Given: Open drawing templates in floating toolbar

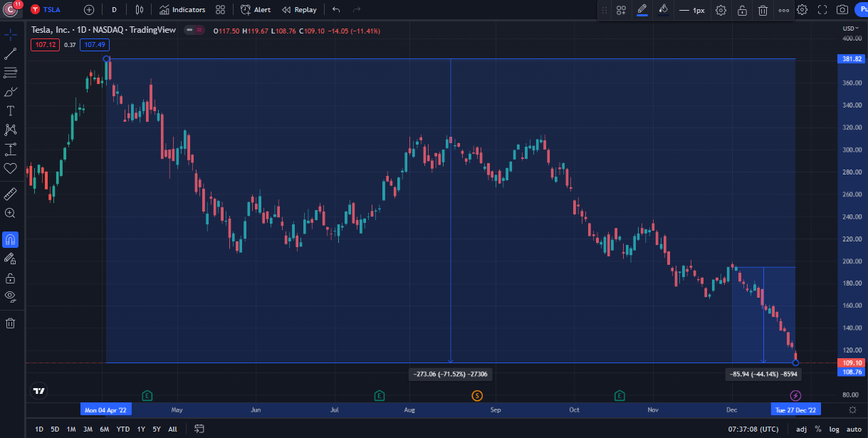Looking at the screenshot, I should (x=622, y=10).
